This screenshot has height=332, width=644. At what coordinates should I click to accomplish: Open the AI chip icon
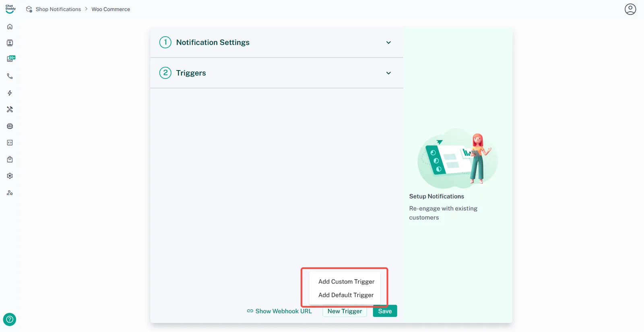coord(10,126)
